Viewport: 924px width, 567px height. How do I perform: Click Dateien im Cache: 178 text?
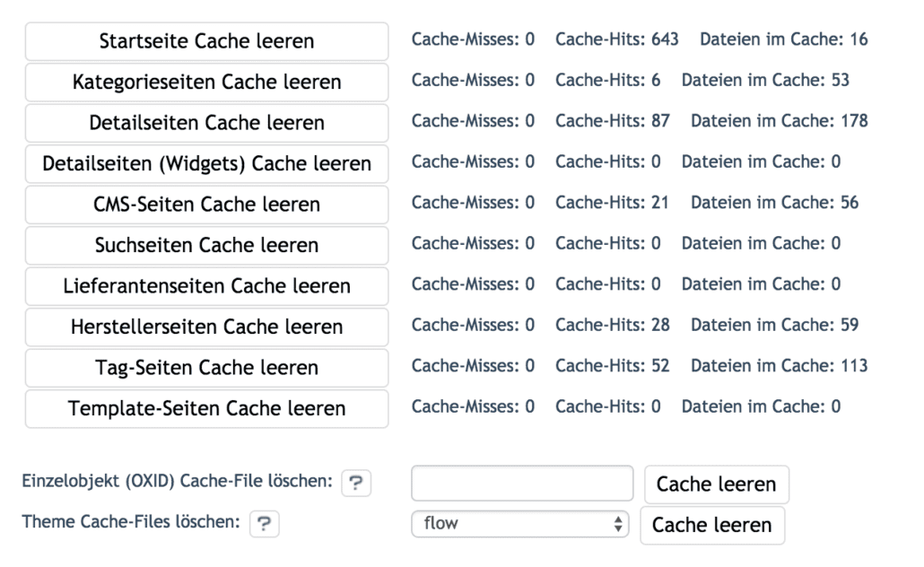(x=779, y=121)
